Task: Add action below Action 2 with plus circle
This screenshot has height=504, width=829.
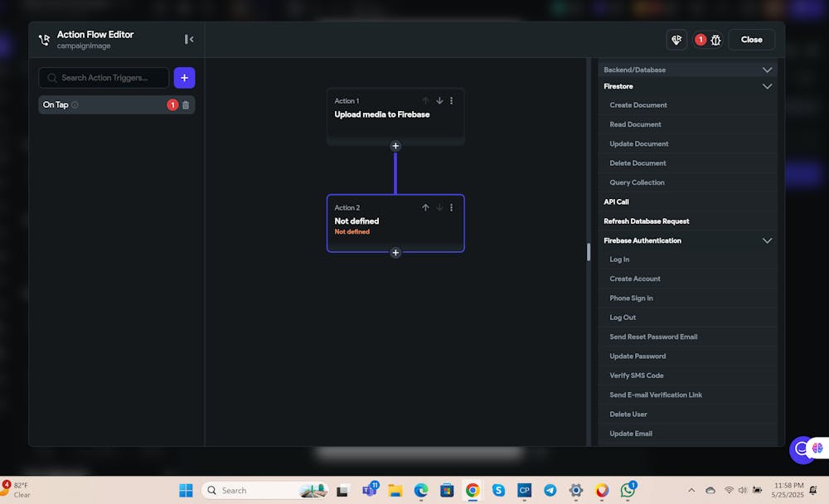Action: 395,253
